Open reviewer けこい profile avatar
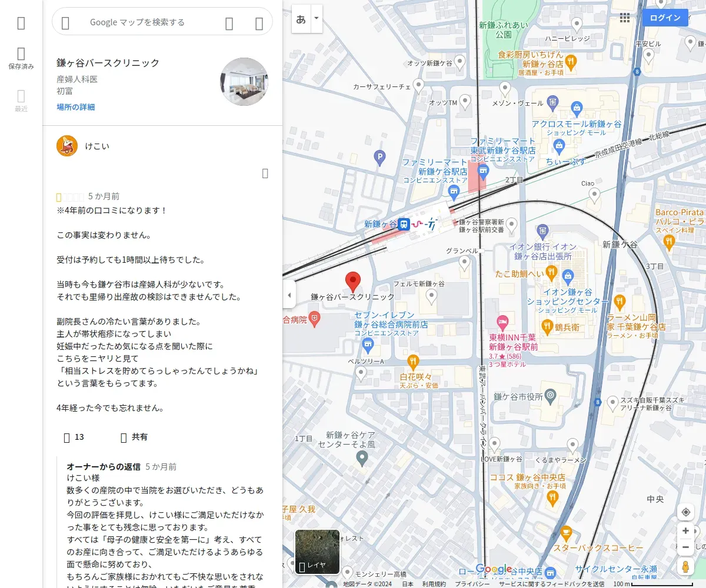 click(67, 146)
